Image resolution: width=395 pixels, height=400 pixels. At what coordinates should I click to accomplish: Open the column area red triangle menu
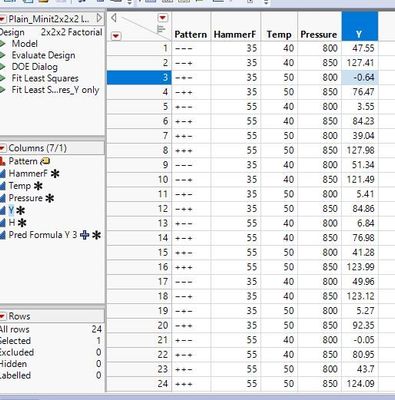click(x=162, y=18)
